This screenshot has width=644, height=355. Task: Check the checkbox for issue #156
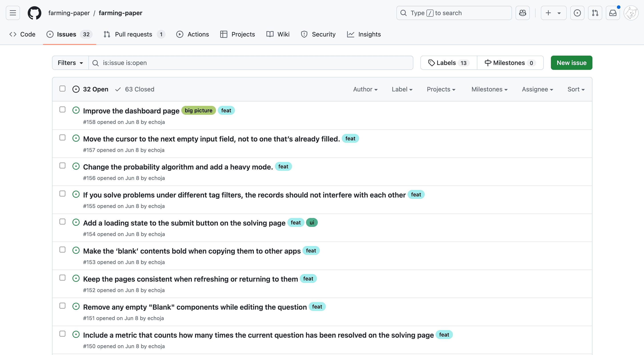point(62,165)
